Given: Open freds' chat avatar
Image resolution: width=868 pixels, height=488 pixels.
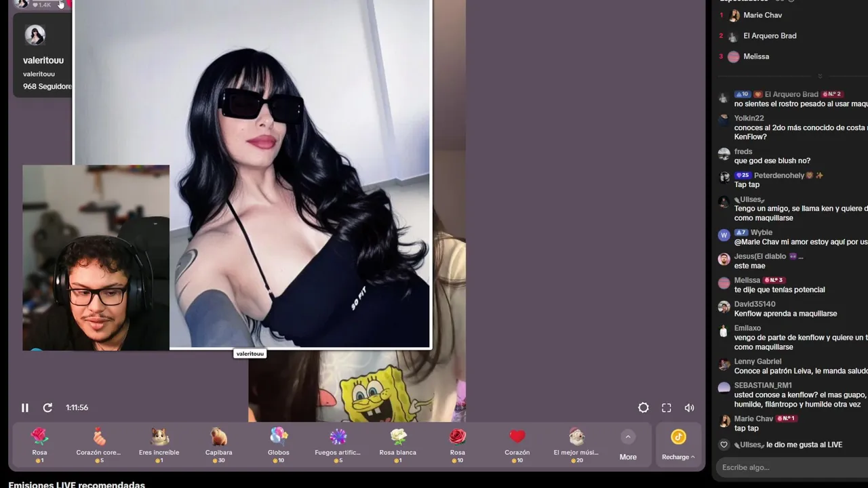Looking at the screenshot, I should (724, 154).
